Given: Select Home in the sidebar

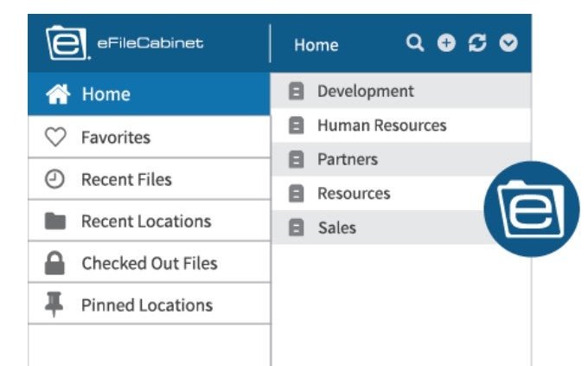Looking at the screenshot, I should pyautogui.click(x=149, y=93).
